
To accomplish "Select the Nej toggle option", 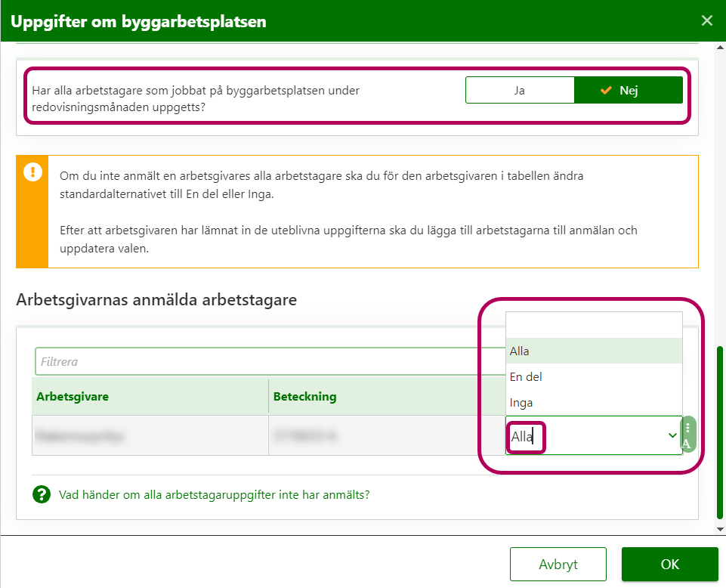I will click(629, 90).
